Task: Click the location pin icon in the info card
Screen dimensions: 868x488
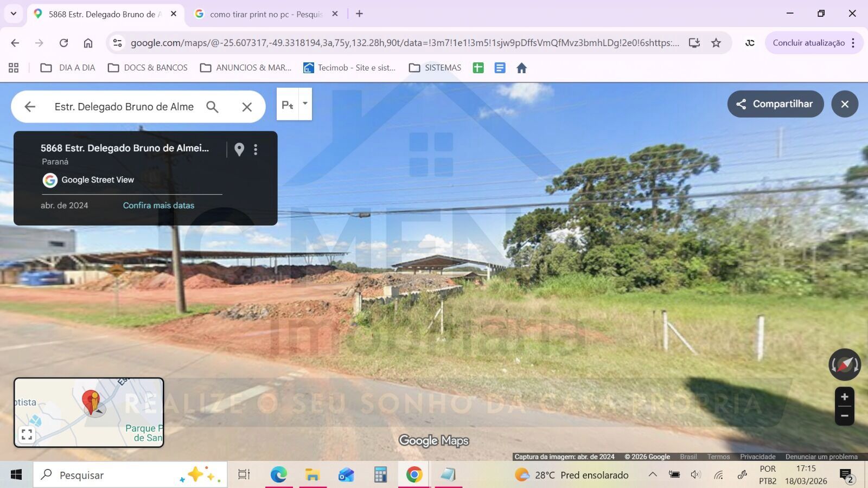Action: (x=239, y=149)
